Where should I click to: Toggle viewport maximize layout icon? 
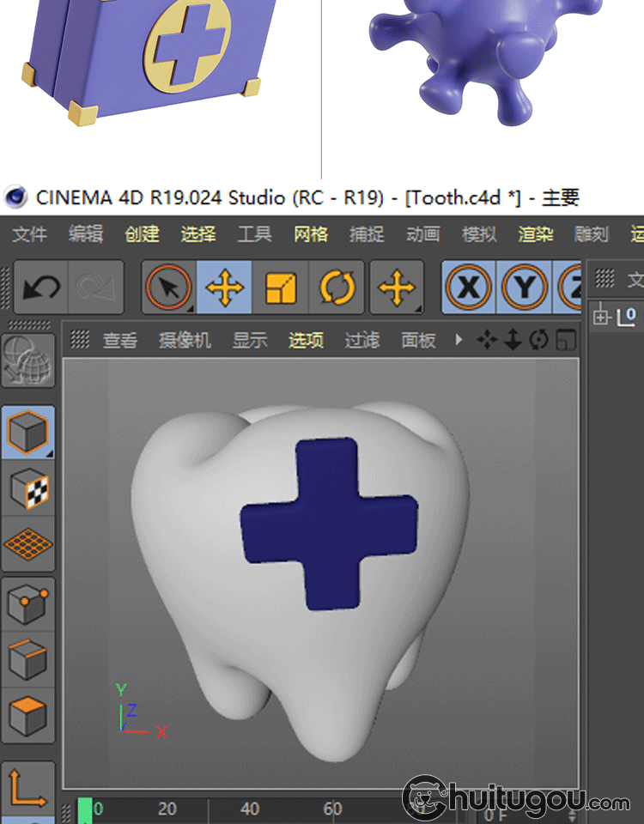point(566,340)
